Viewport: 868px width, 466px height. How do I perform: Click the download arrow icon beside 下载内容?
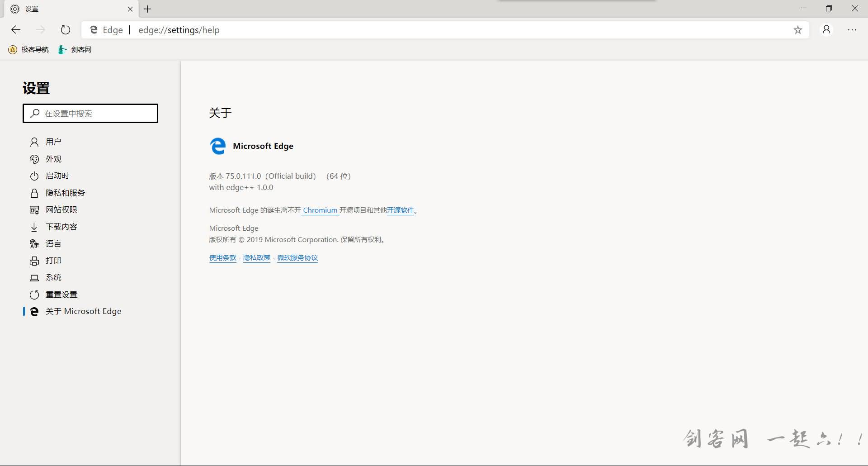click(34, 227)
